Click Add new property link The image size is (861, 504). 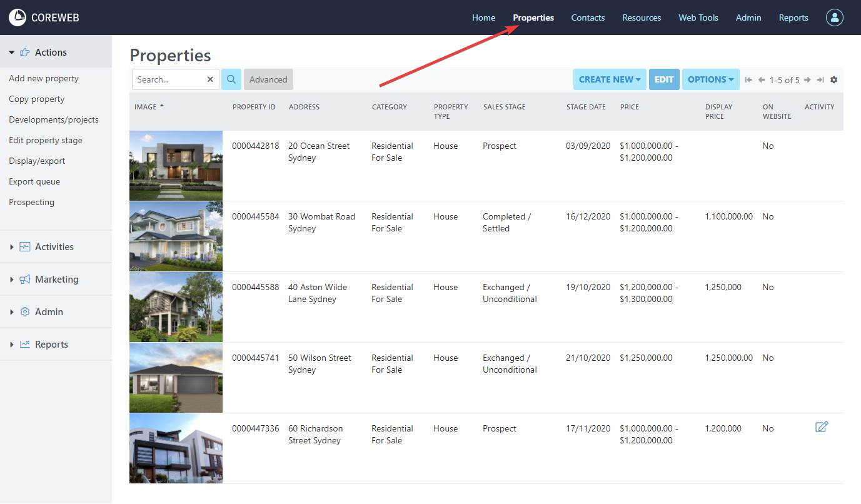tap(44, 79)
